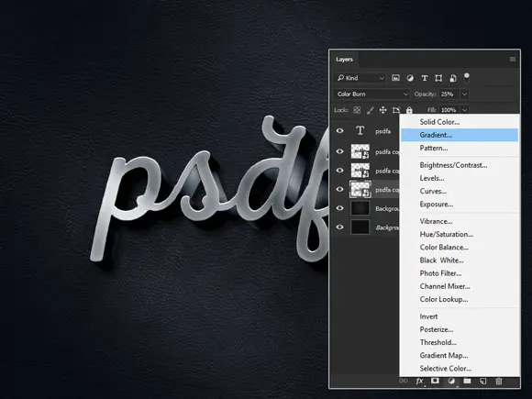Toggle visibility of bottom Background layer
This screenshot has height=399, width=532.
[x=339, y=227]
